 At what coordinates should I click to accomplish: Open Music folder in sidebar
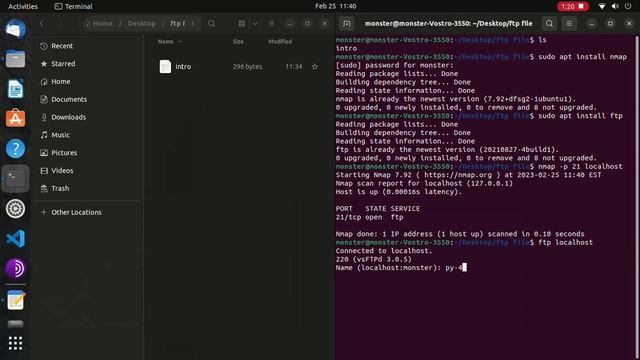(60, 135)
